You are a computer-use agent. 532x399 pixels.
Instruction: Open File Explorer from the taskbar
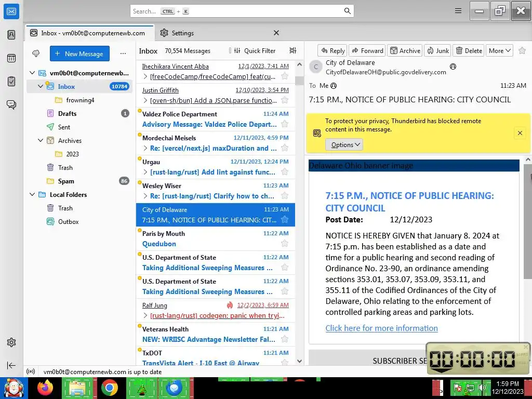(x=77, y=388)
